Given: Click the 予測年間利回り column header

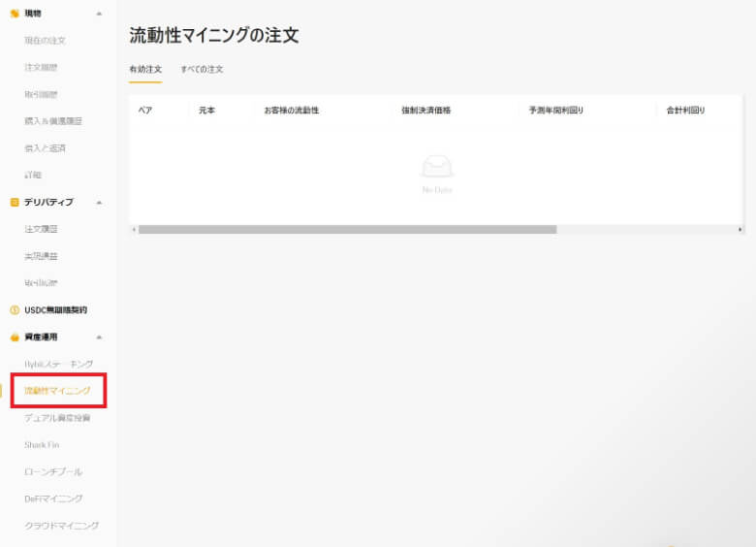Looking at the screenshot, I should coord(556,111).
